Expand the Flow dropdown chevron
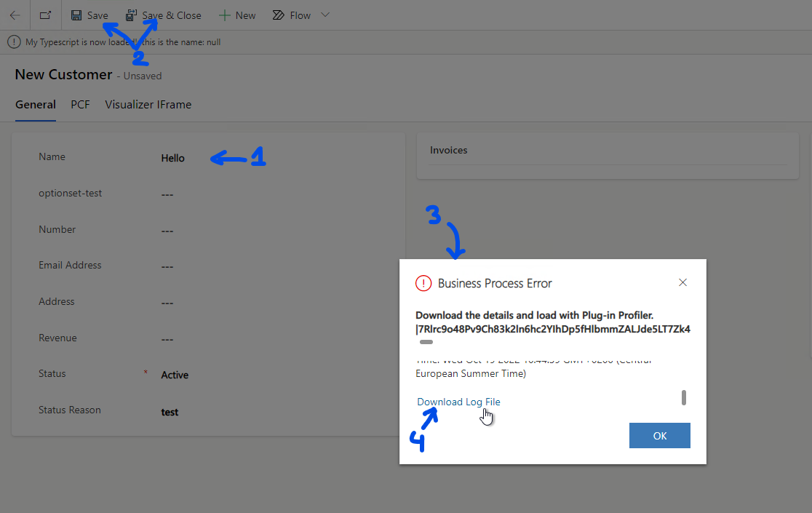 [x=325, y=15]
